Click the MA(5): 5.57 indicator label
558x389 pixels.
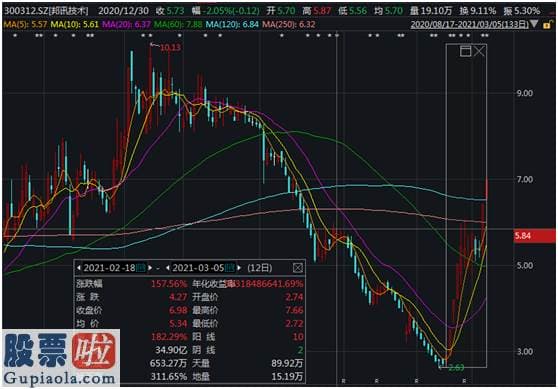[x=25, y=24]
